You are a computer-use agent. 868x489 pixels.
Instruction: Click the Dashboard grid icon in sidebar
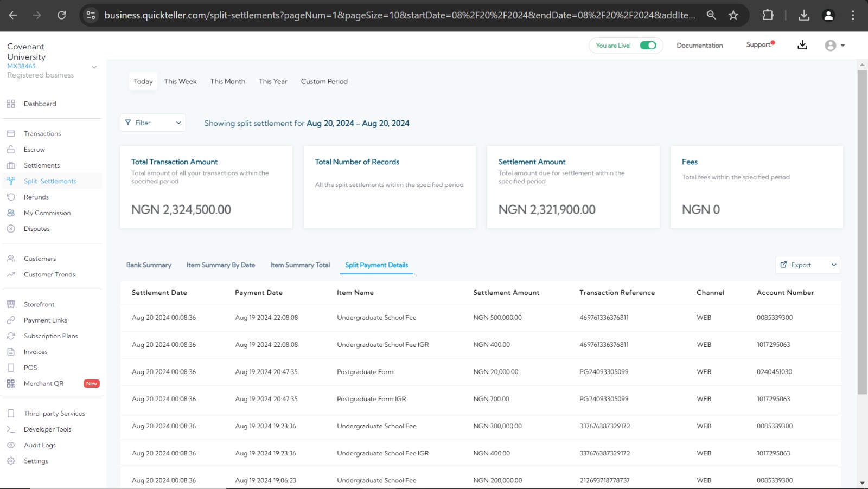11,104
